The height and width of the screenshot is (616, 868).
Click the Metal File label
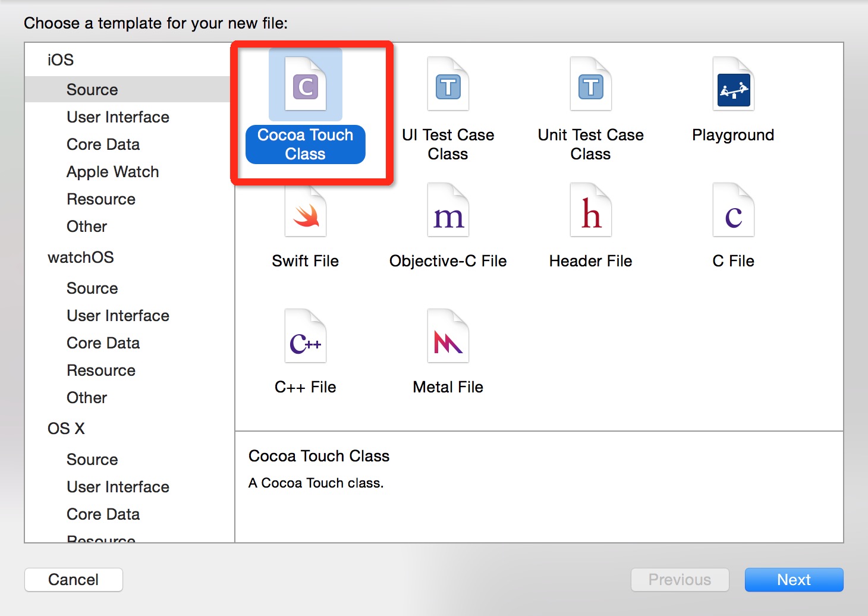pos(448,387)
